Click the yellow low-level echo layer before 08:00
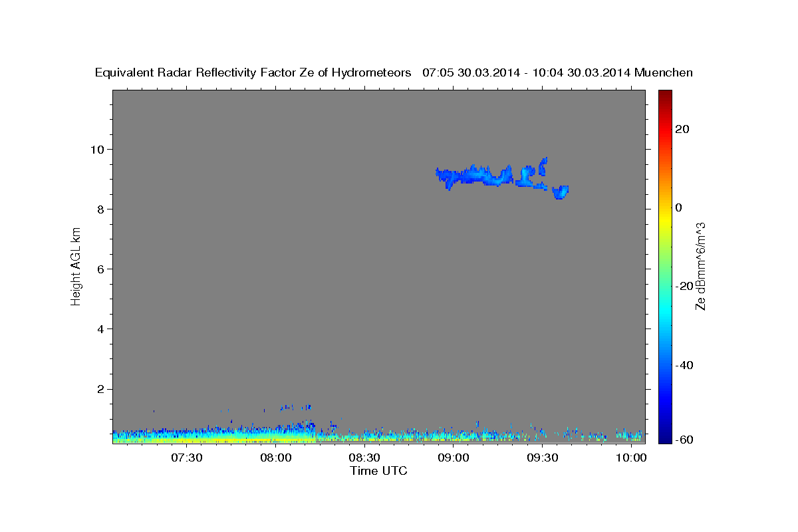 tap(213, 439)
